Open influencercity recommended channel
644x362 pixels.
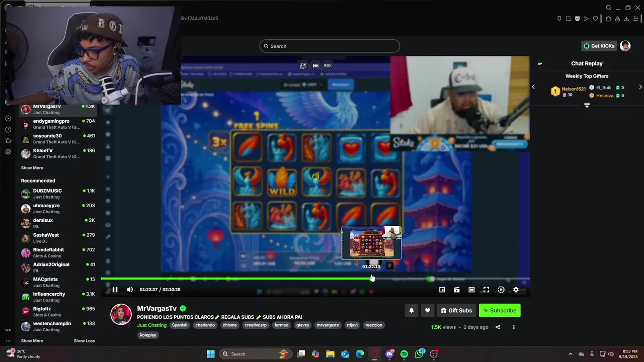click(x=57, y=297)
